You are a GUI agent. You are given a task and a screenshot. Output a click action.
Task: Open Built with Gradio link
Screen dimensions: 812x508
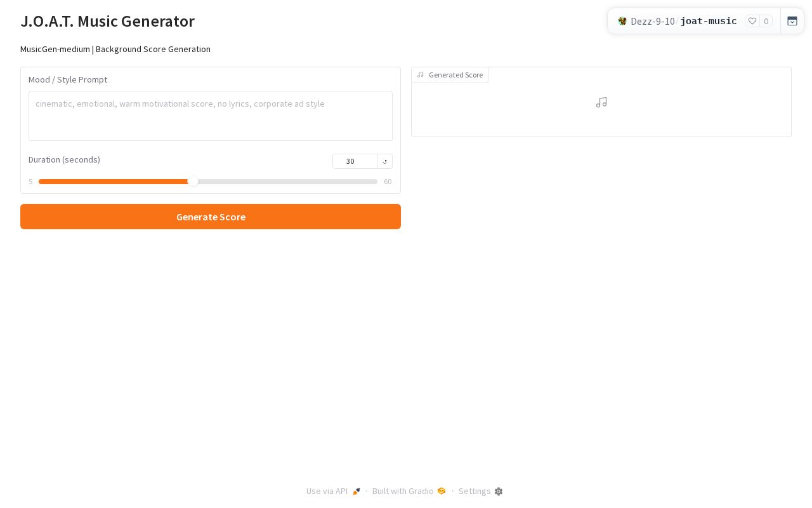pos(409,491)
